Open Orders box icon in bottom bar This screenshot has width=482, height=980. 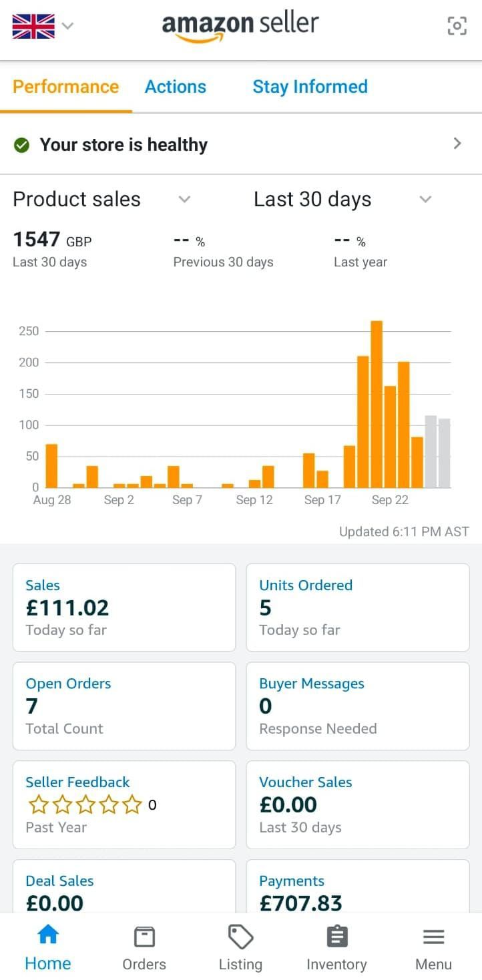point(144,937)
